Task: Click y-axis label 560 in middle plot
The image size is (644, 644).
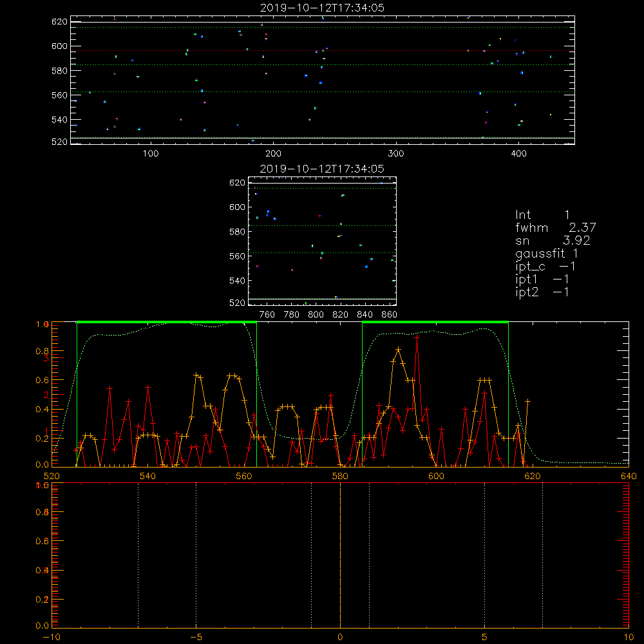Action: 237,256
